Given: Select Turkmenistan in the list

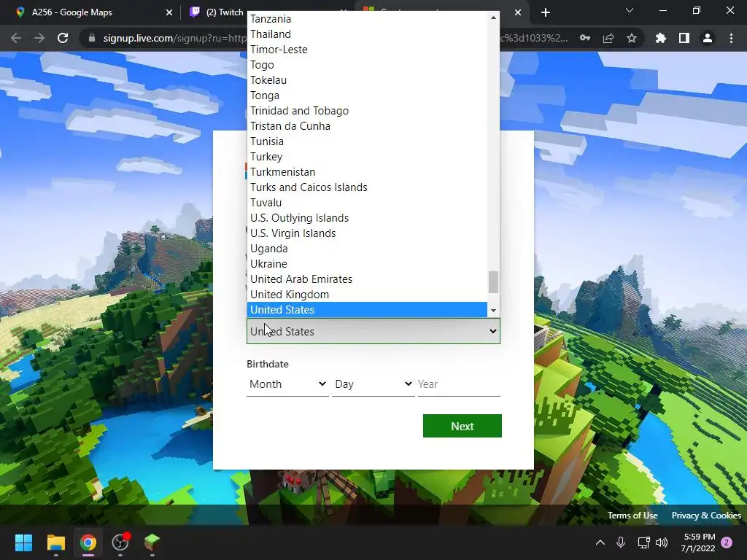Looking at the screenshot, I should click(x=367, y=172).
